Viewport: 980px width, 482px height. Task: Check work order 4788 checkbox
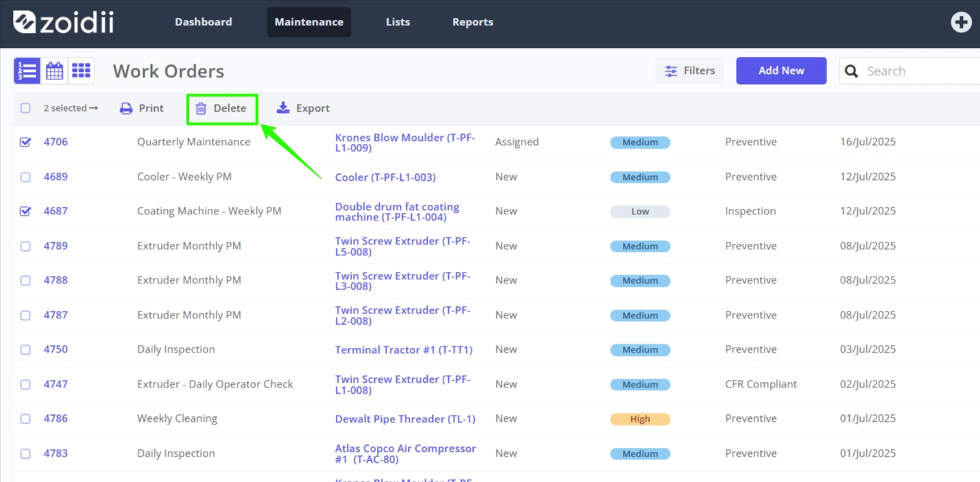point(25,280)
